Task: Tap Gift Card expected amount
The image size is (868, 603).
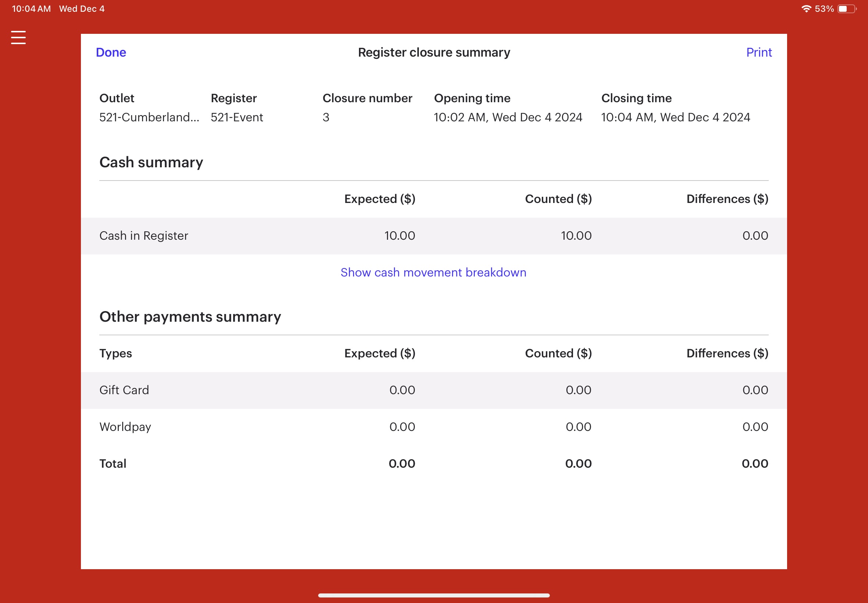Action: tap(402, 390)
